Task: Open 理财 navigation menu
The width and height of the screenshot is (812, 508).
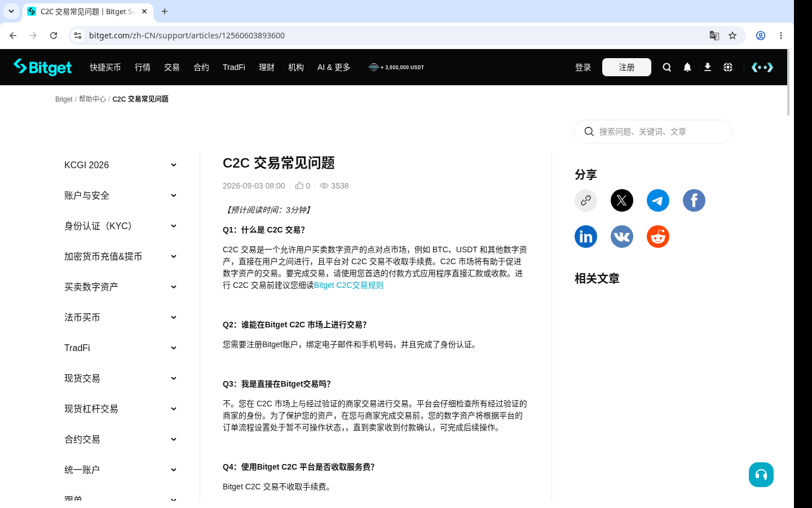Action: click(x=267, y=67)
